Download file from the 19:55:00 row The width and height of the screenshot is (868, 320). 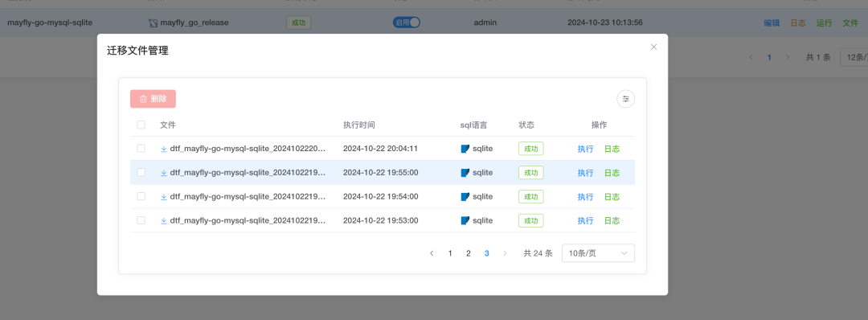coord(164,173)
